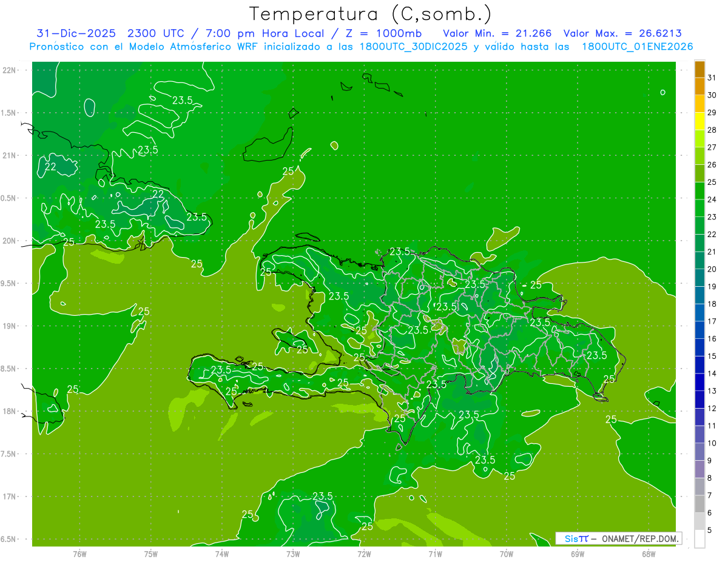This screenshot has width=728, height=562.
Task: Click the legend value '28' on color scale
Action: [x=712, y=130]
